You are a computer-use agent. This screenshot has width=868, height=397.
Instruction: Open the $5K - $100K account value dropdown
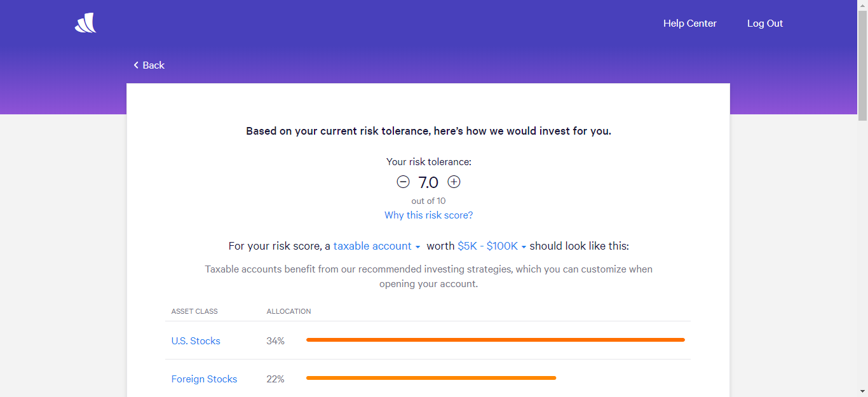coord(492,246)
